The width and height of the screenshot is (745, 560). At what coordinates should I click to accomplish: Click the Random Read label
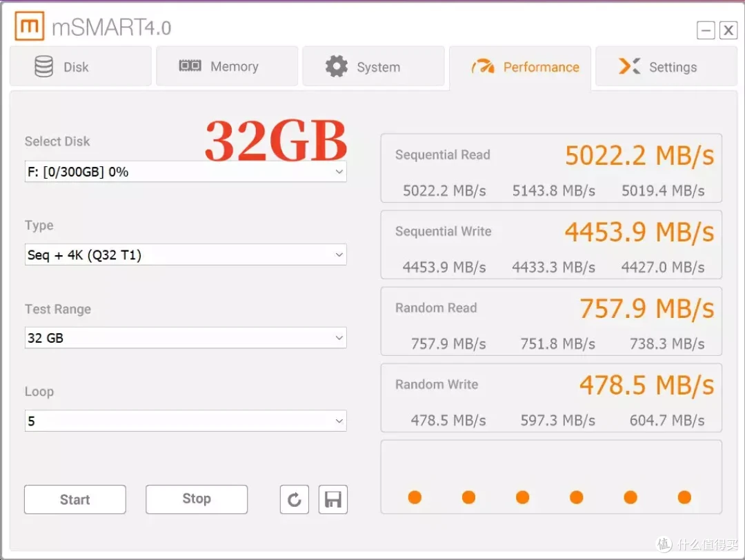tap(436, 308)
